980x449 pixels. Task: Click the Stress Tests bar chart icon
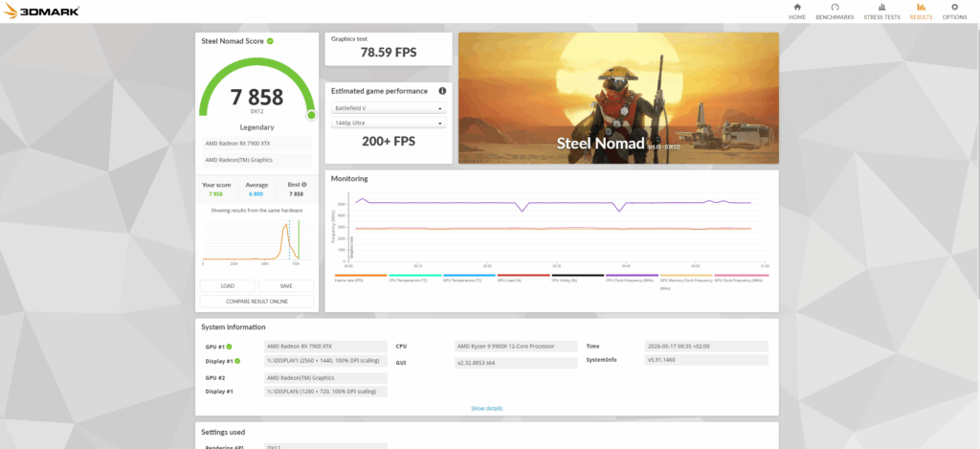coord(881,7)
